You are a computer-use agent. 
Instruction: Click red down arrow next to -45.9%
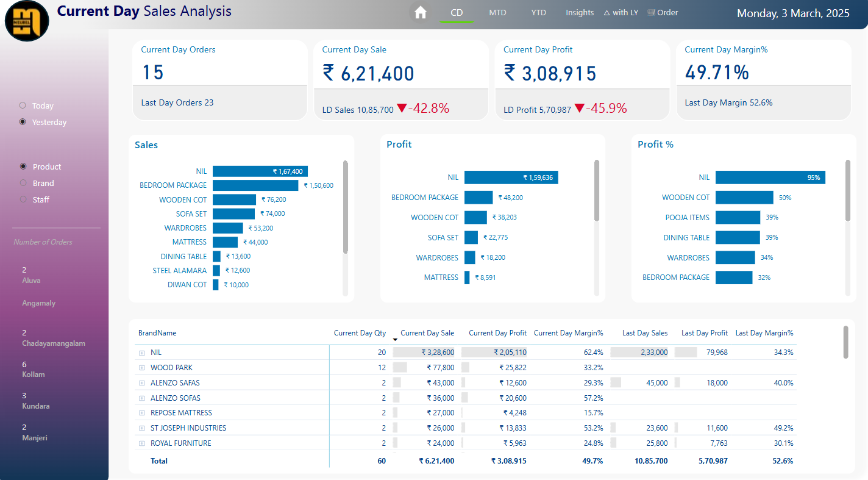coord(579,108)
